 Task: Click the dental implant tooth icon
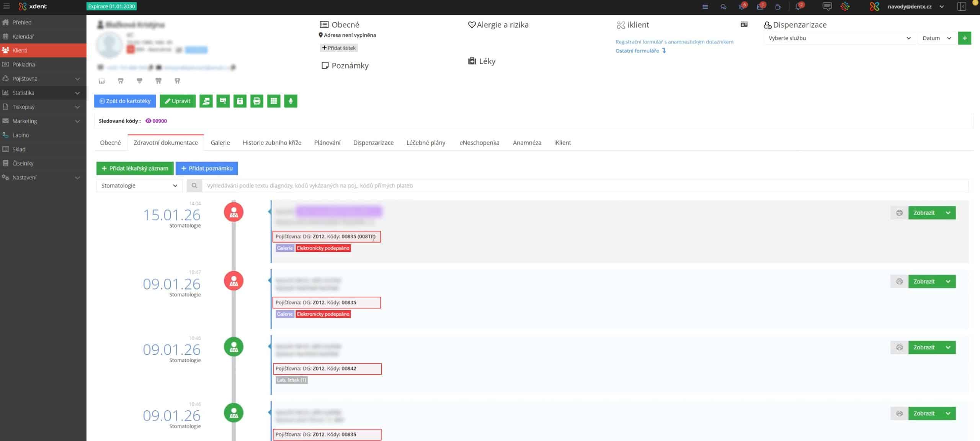[139, 81]
